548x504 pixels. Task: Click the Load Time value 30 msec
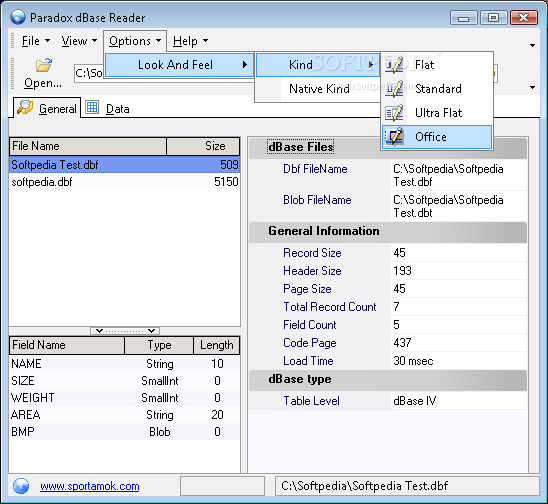click(x=413, y=361)
